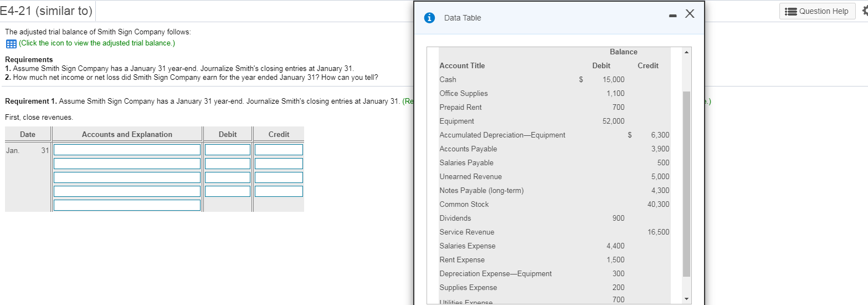Click the Cash account title

click(x=448, y=79)
